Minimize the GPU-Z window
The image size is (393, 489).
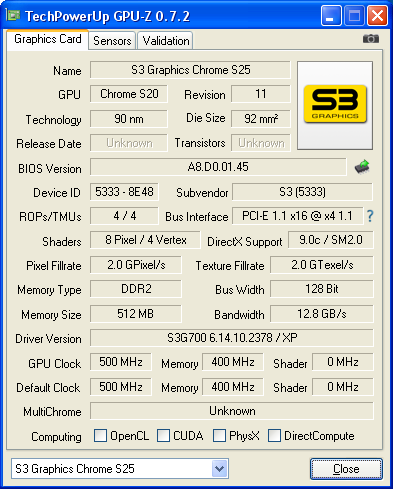click(x=331, y=16)
